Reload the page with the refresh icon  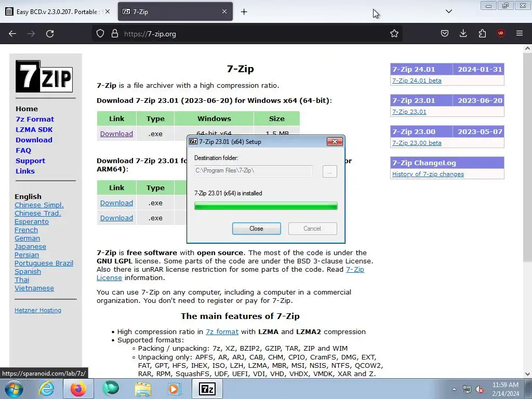(50, 34)
